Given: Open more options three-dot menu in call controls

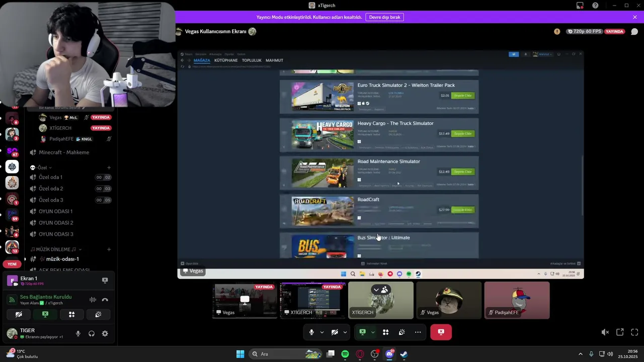Looking at the screenshot, I should tap(418, 332).
